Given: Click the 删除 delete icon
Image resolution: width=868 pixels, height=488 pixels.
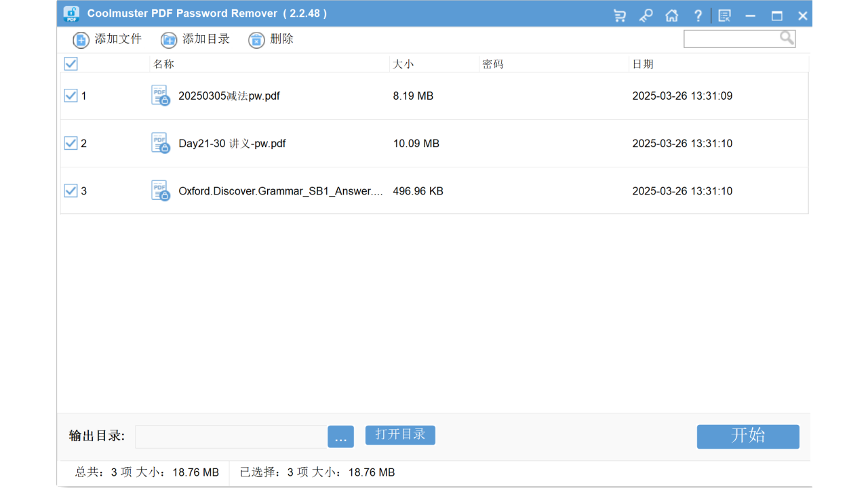Looking at the screenshot, I should coord(256,40).
